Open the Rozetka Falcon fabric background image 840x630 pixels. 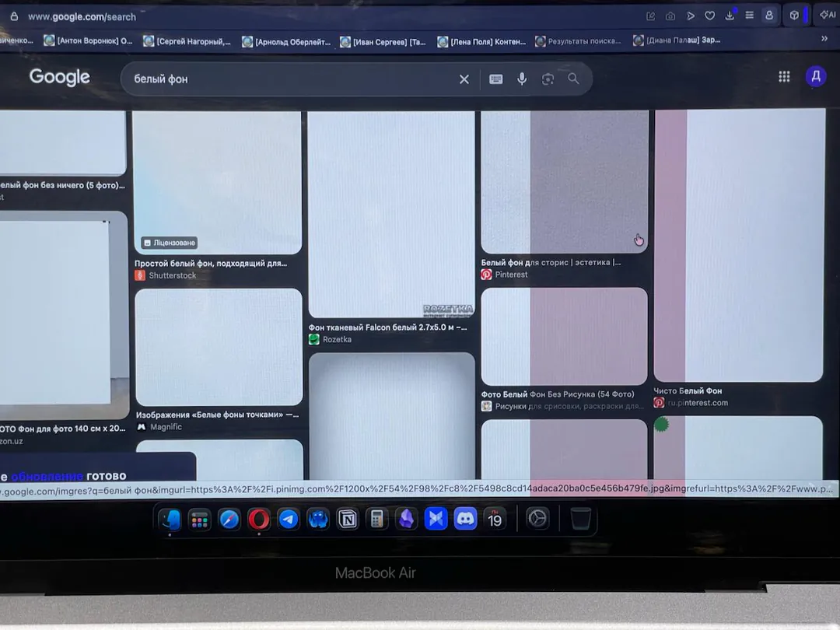[x=391, y=215]
